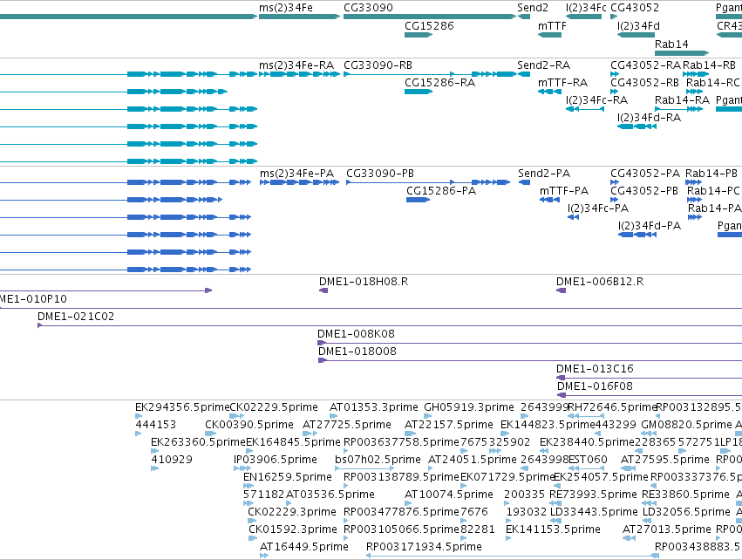Select the AT24051.5prime EST label
742x560 pixels.
[473, 460]
